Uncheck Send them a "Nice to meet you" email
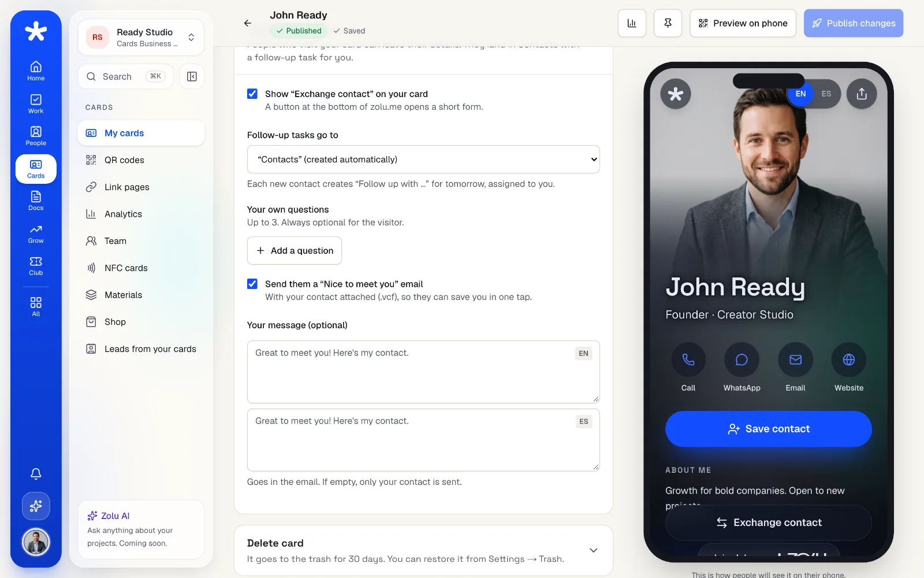 tap(252, 284)
